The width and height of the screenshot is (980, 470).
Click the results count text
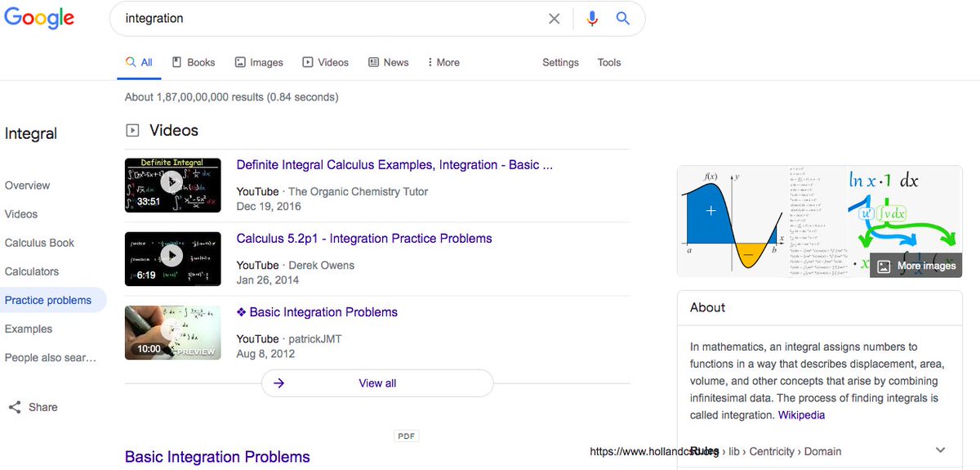[x=231, y=97]
